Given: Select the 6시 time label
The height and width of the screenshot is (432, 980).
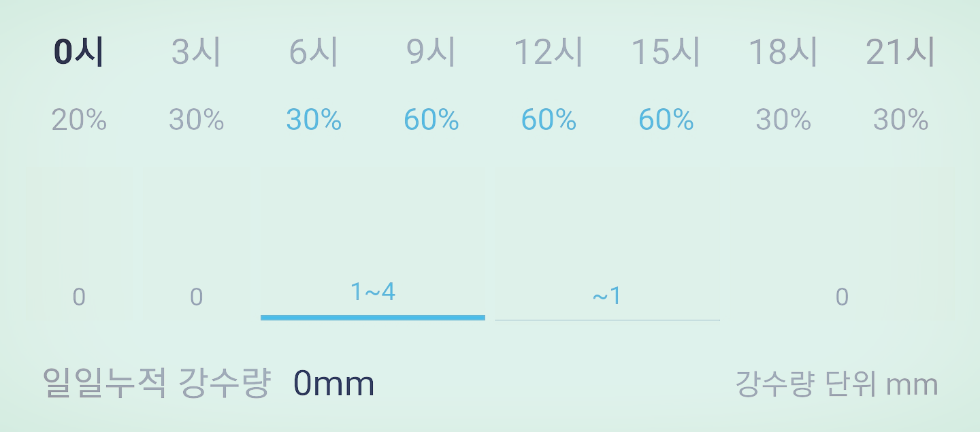Looking at the screenshot, I should tap(314, 52).
